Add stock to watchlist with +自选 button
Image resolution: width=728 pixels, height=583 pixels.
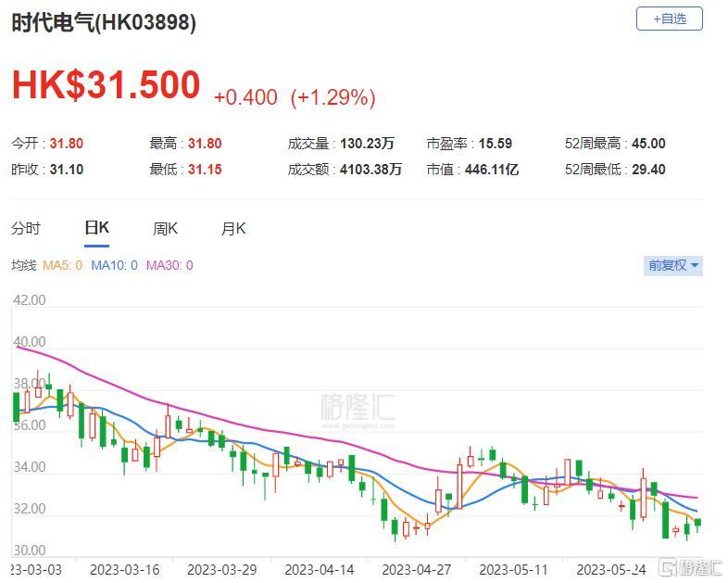669,19
